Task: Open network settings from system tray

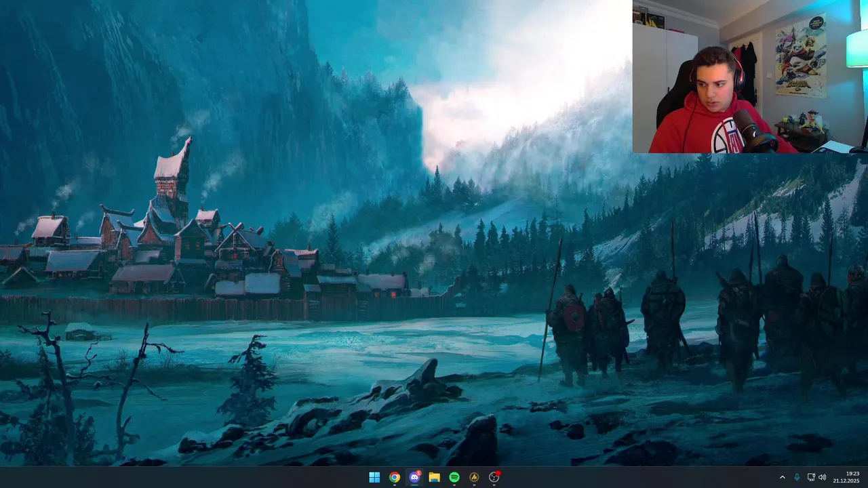Action: pyautogui.click(x=811, y=477)
